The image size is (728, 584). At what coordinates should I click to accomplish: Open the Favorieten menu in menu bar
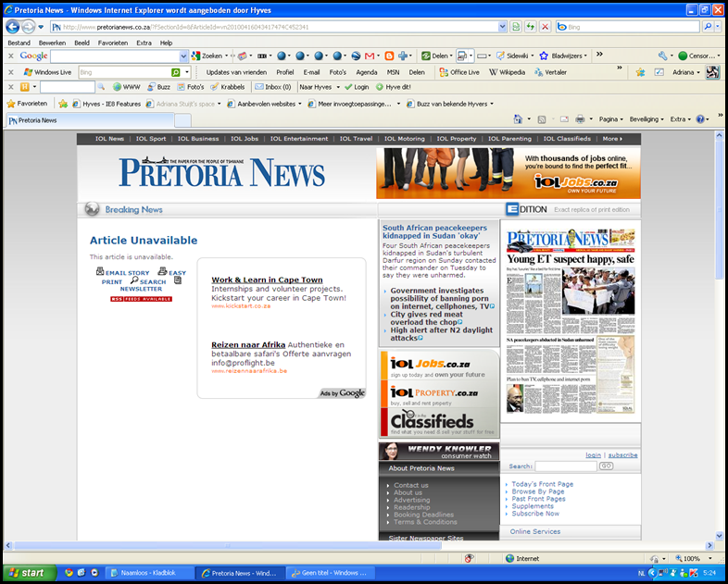(113, 43)
